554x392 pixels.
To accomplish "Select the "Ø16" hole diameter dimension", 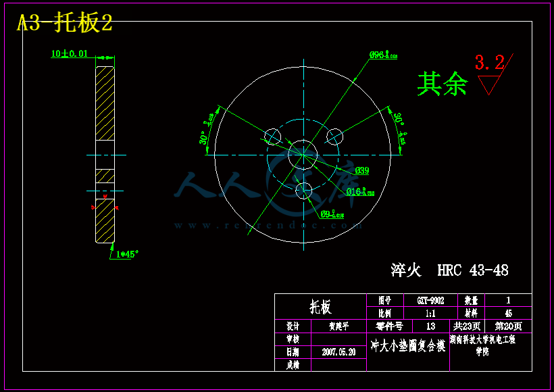I will (x=360, y=192).
